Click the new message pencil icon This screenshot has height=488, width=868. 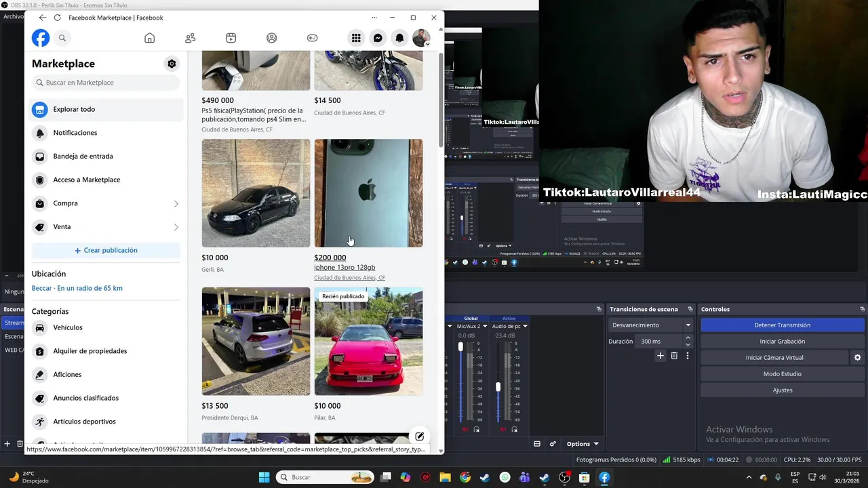point(420,436)
